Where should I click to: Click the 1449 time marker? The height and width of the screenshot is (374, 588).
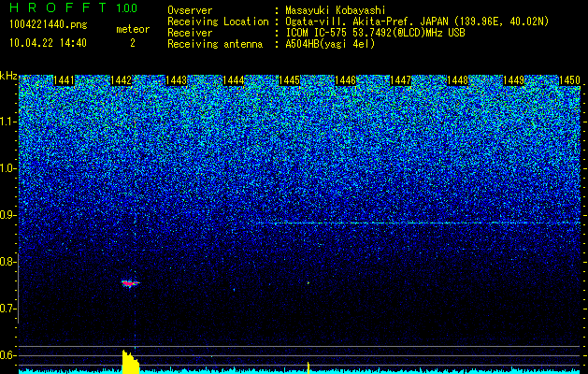point(513,80)
